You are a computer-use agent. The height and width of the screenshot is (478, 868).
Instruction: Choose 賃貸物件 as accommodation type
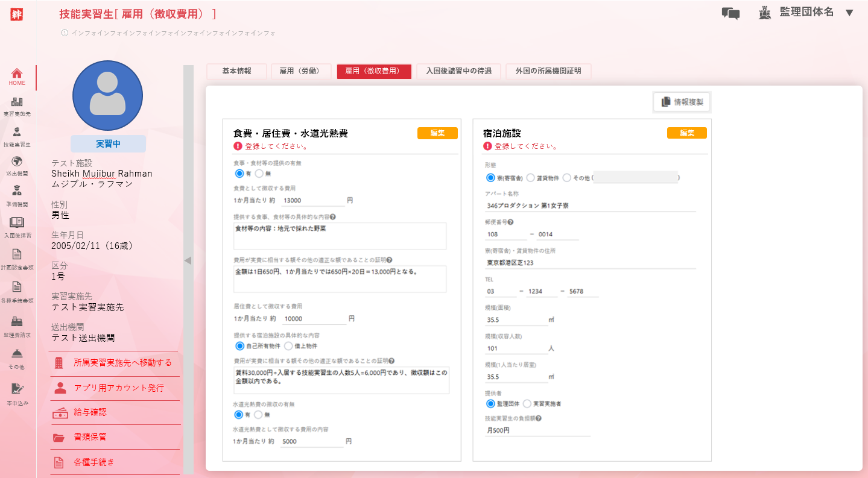point(531,178)
